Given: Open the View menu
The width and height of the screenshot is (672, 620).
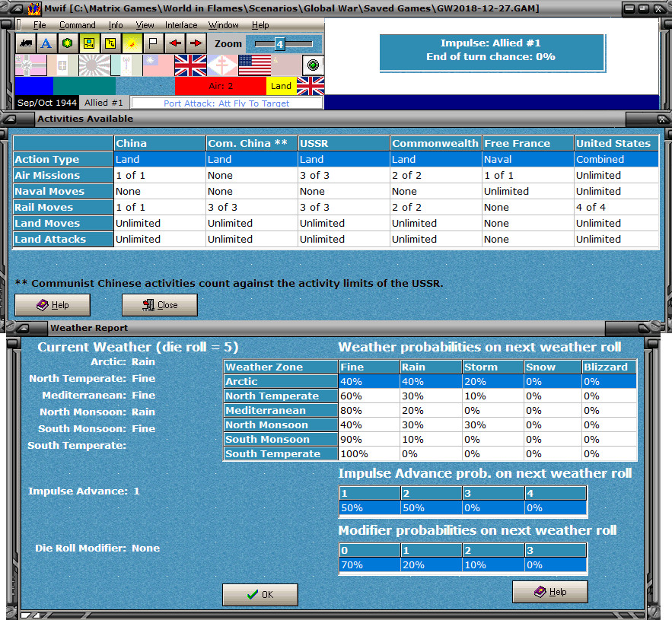Looking at the screenshot, I should coord(145,25).
